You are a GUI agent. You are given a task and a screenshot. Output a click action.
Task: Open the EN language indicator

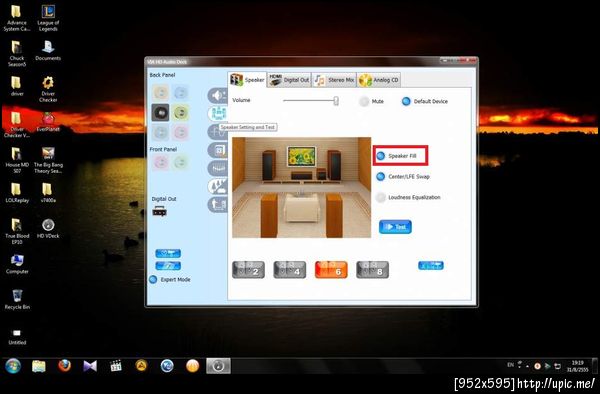[x=510, y=365]
